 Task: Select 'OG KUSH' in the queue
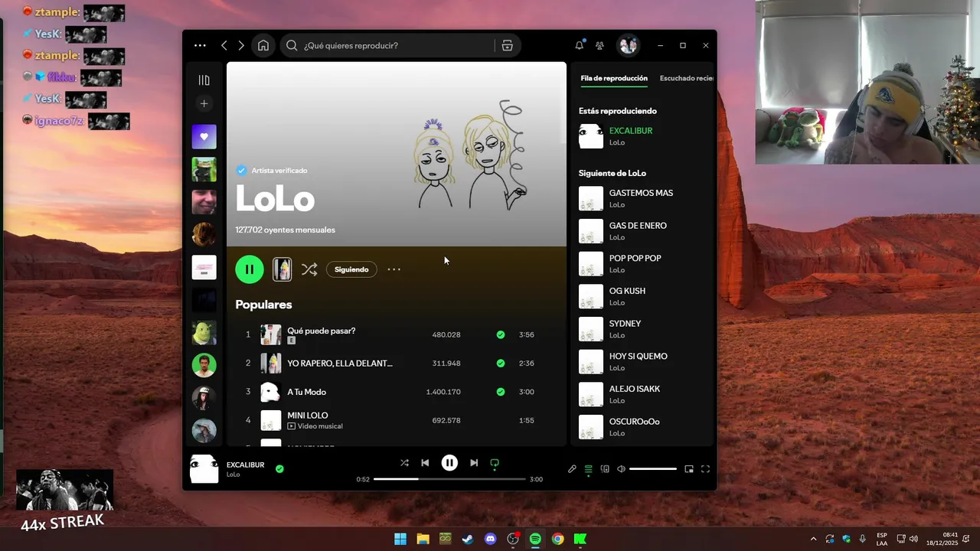(x=643, y=296)
